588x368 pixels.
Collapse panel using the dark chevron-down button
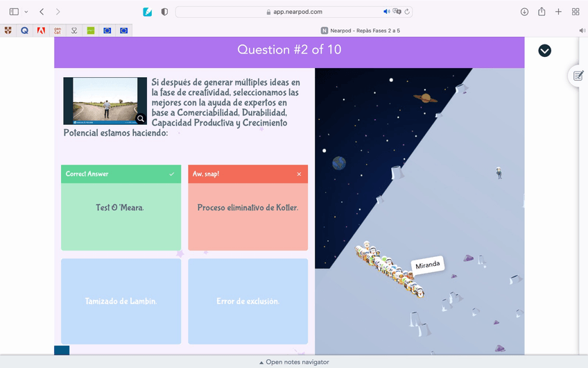coord(544,50)
